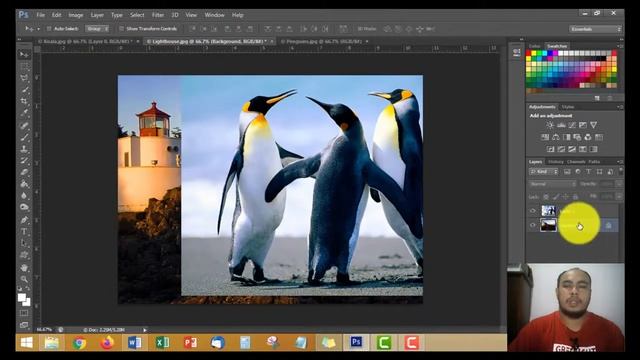640x360 pixels.
Task: Click the Background layer thumbnail
Action: (x=548, y=225)
